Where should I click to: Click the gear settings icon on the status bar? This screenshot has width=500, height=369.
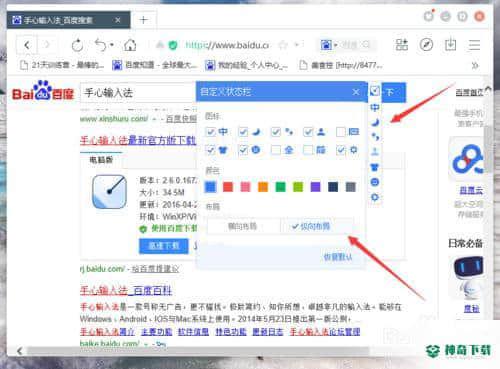click(375, 197)
